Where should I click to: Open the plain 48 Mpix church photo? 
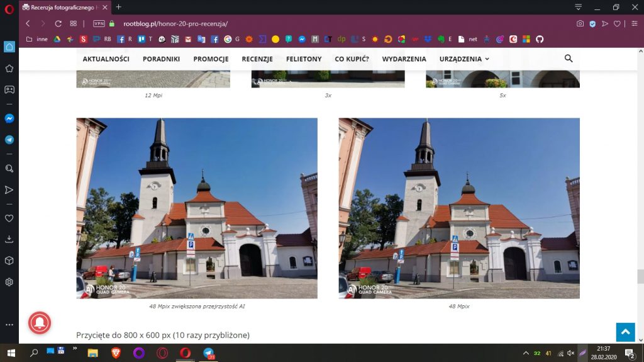(459, 208)
